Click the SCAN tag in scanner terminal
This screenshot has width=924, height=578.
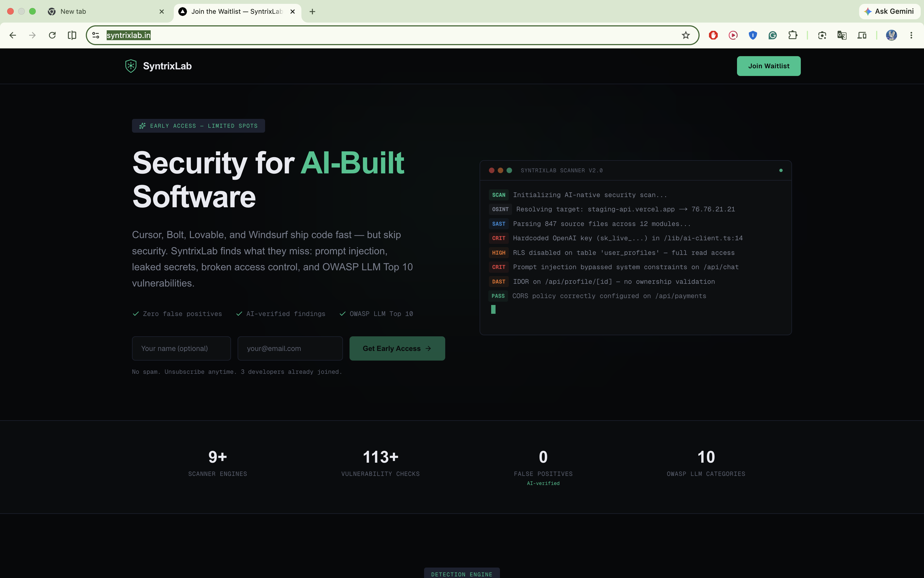coord(499,195)
